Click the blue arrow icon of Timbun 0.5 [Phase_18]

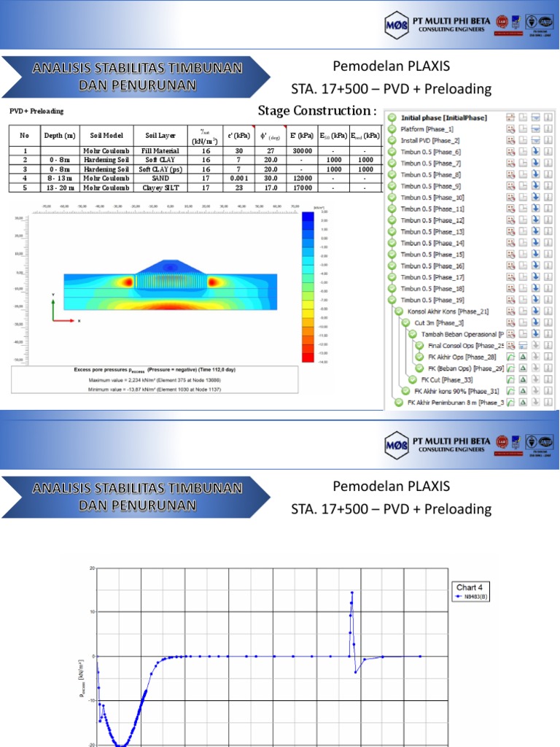tap(535, 289)
